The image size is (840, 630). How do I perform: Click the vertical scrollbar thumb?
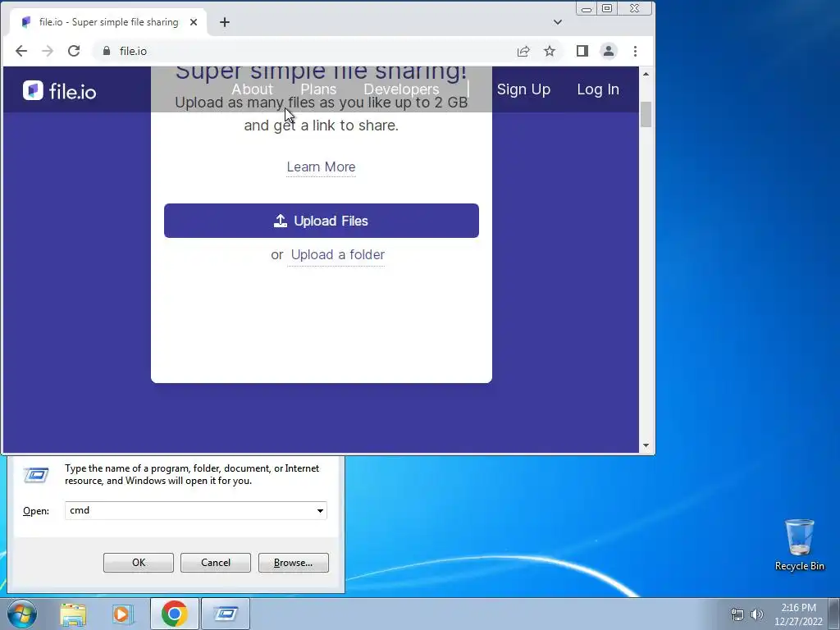[646, 114]
